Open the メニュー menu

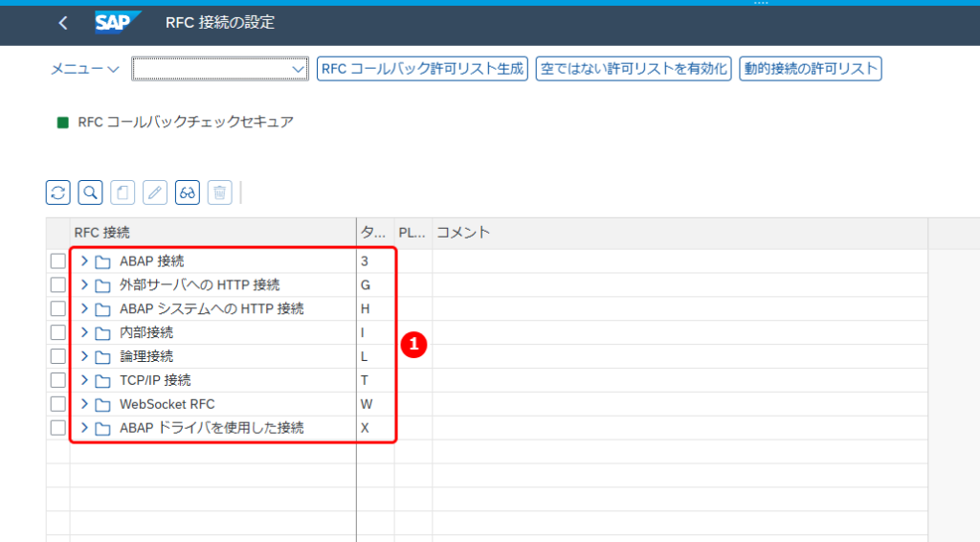[84, 69]
